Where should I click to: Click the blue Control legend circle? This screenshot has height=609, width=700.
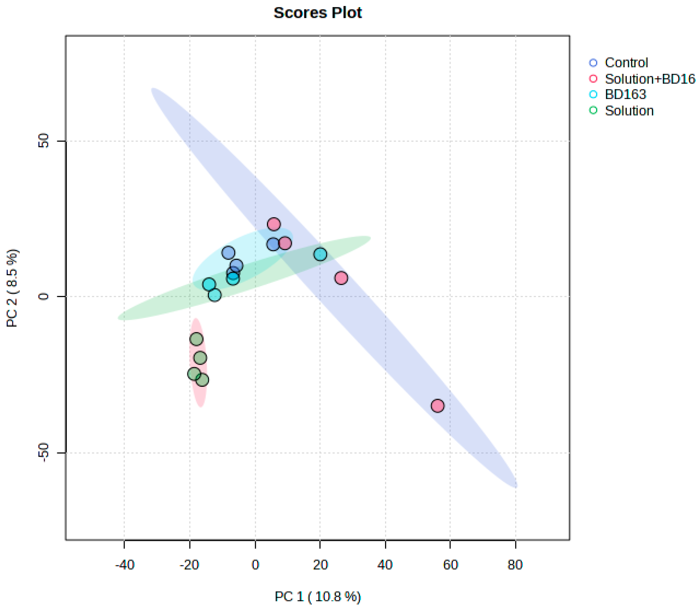[x=593, y=63]
